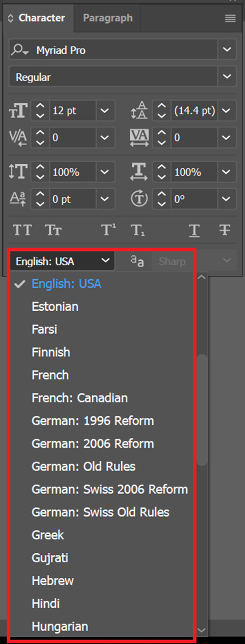Choose German: 2006 Reform language

(93, 444)
